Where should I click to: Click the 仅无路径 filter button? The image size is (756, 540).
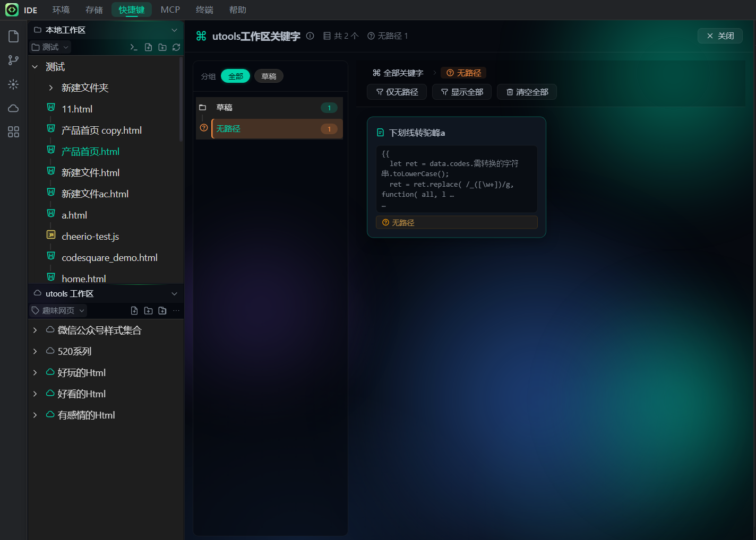click(x=397, y=92)
